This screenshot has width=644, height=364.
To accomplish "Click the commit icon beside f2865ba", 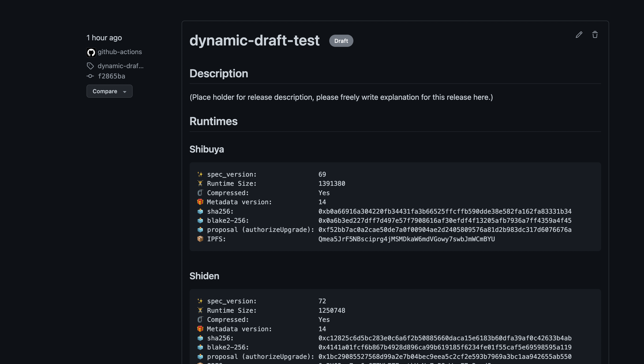I will point(90,76).
